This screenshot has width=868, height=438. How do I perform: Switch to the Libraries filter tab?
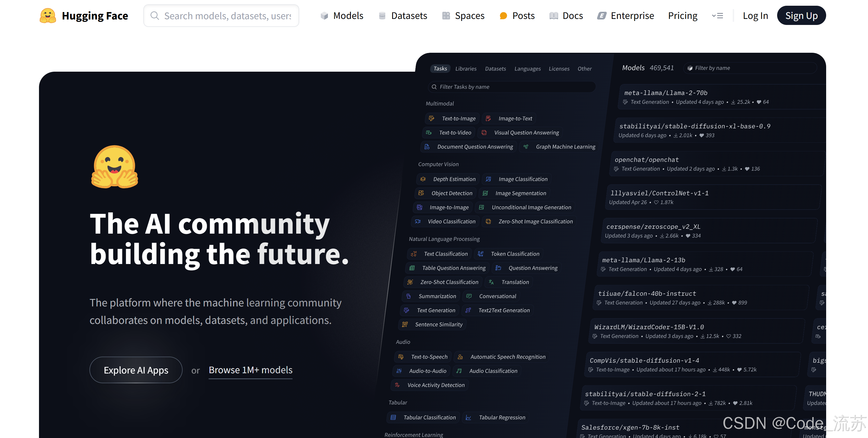(466, 69)
